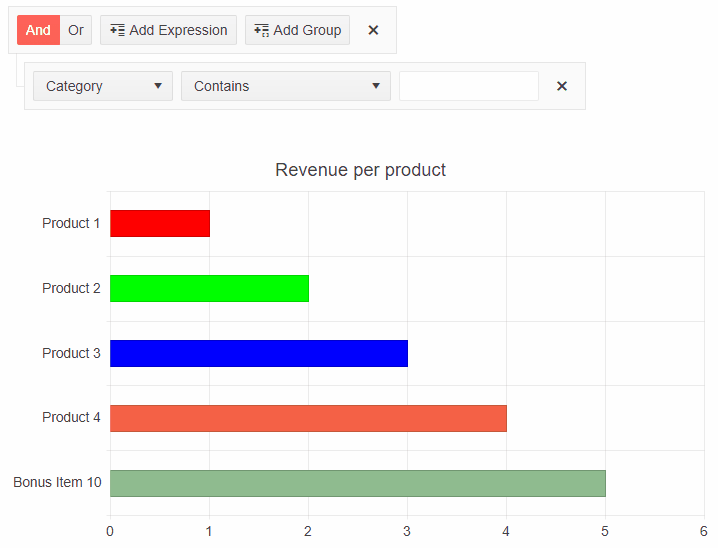Click the Bonus Item 10 bar
The height and width of the screenshot is (548, 718).
[x=358, y=483]
